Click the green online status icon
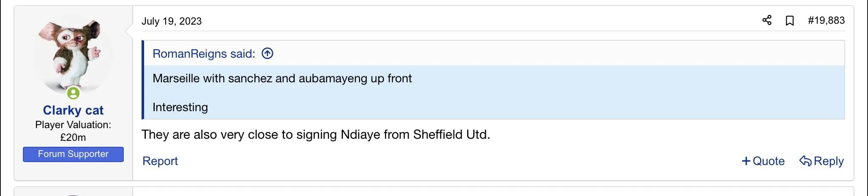This screenshot has height=196, width=868. click(x=73, y=93)
